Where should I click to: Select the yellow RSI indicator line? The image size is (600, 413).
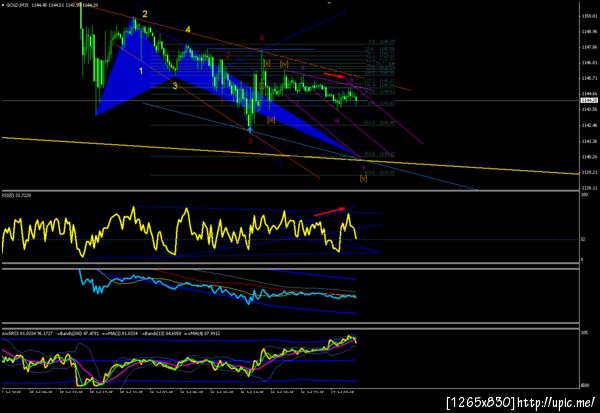point(179,232)
